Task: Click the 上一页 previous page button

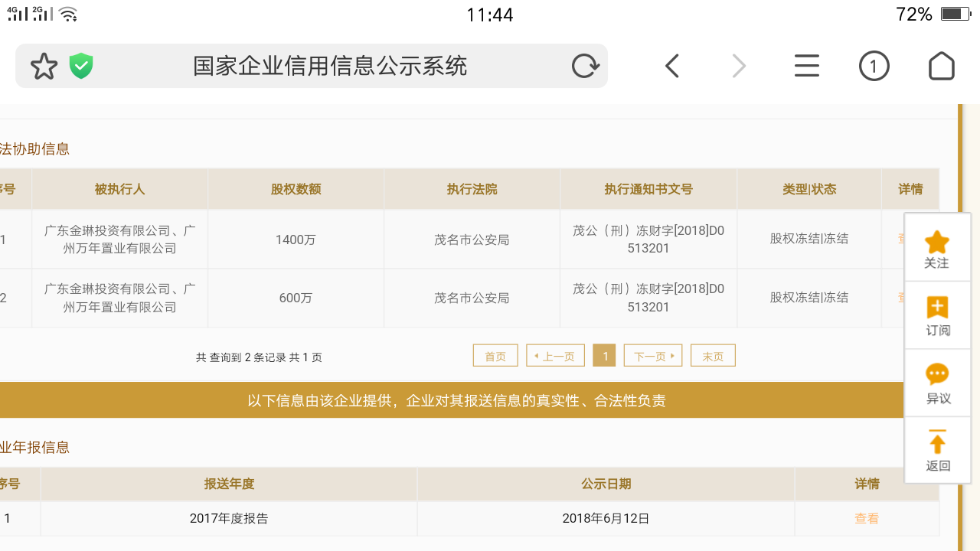Action: 555,356
